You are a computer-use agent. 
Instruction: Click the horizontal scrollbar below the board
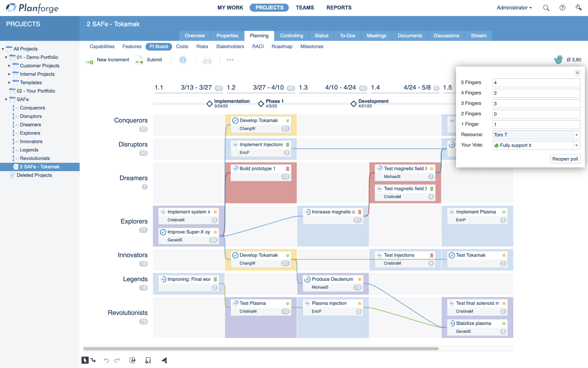point(261,349)
